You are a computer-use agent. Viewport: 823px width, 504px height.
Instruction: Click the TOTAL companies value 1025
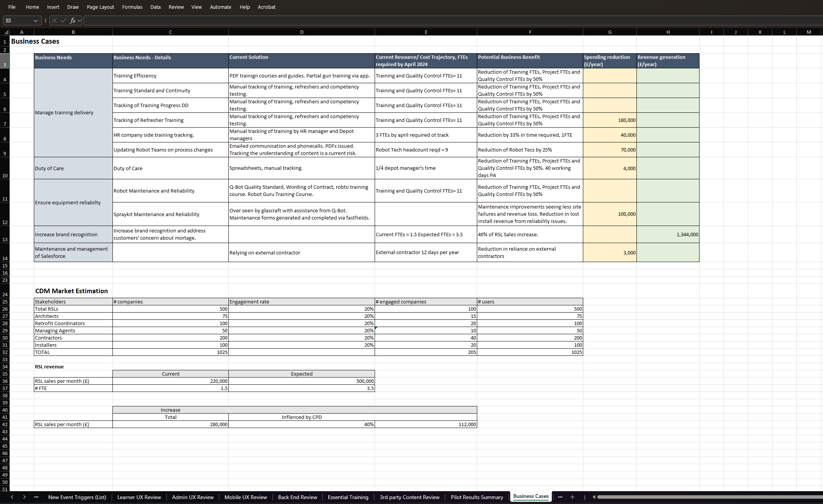click(171, 352)
